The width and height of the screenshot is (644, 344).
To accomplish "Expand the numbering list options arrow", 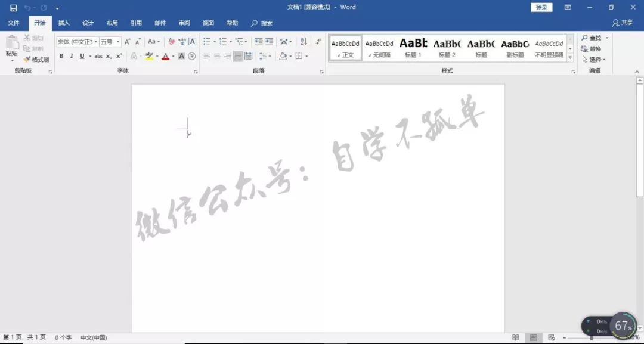I will click(230, 42).
